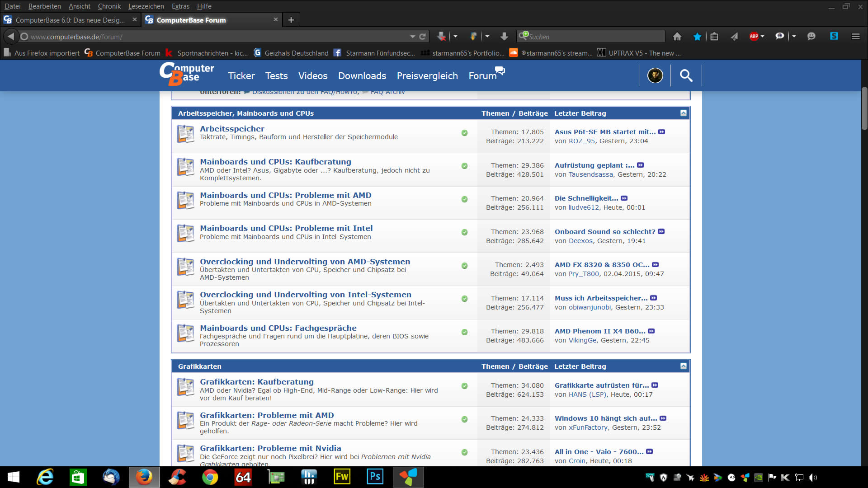The width and height of the screenshot is (868, 488).
Task: Collapse the Arbeitsspeicher, Mainboards und CPUs section
Action: pos(683,113)
